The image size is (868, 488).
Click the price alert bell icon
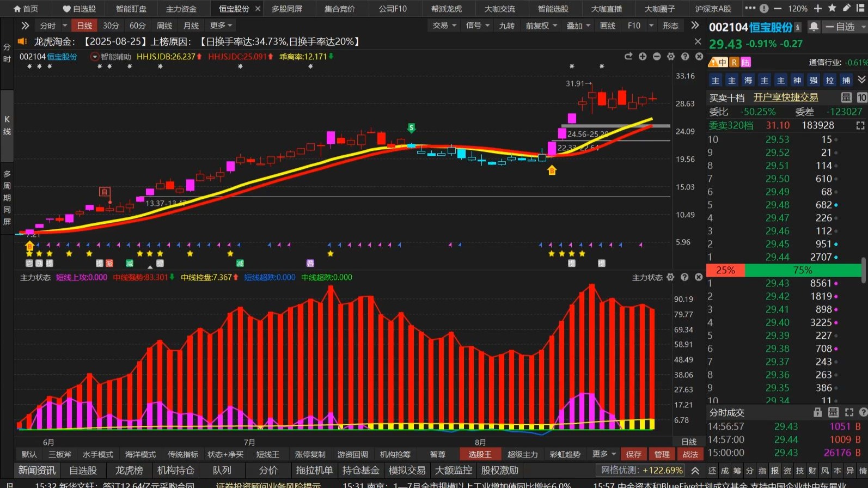click(x=814, y=27)
